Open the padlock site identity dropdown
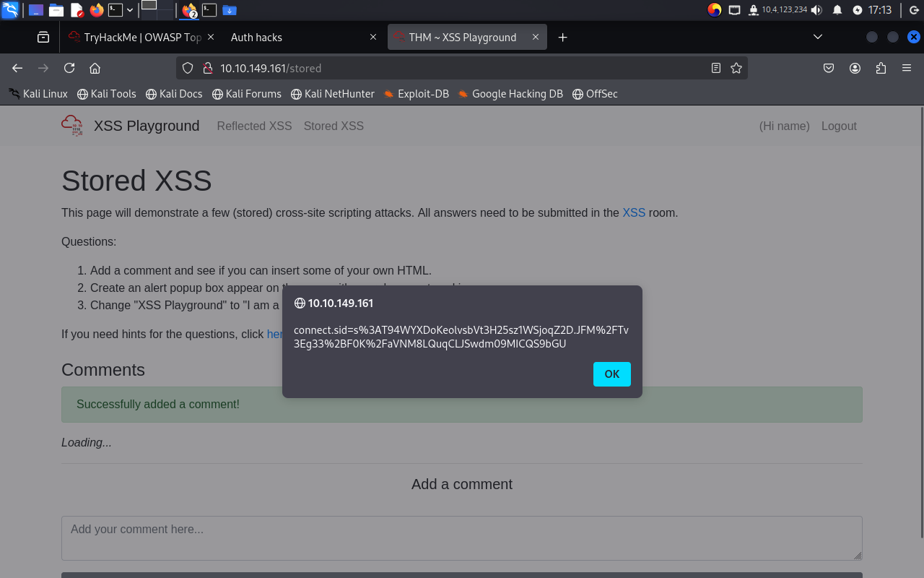The image size is (924, 578). tap(207, 68)
